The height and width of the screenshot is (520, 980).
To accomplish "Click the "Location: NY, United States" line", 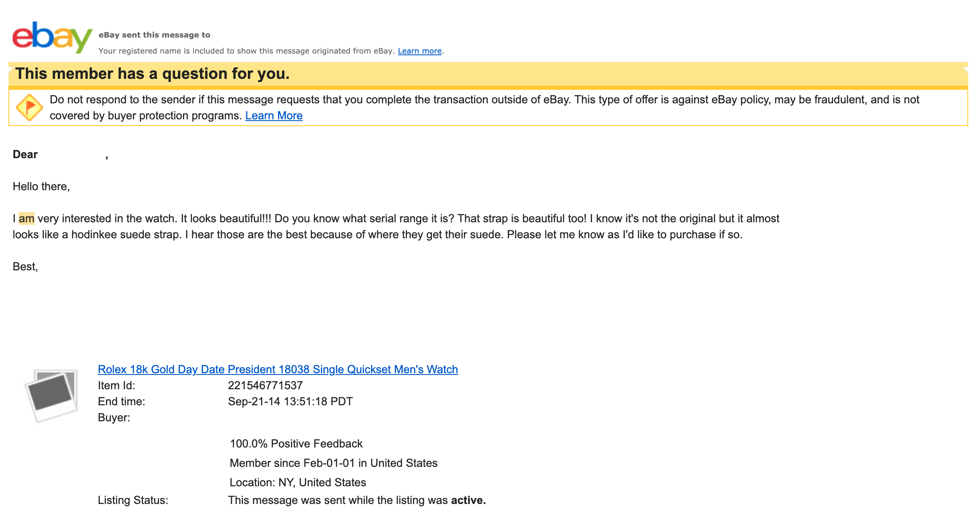I will (x=298, y=482).
